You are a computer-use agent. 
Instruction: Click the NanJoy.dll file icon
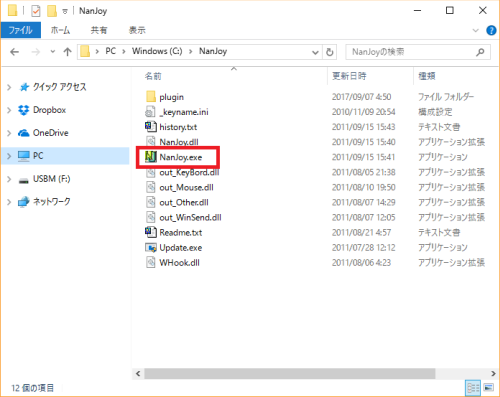point(151,142)
